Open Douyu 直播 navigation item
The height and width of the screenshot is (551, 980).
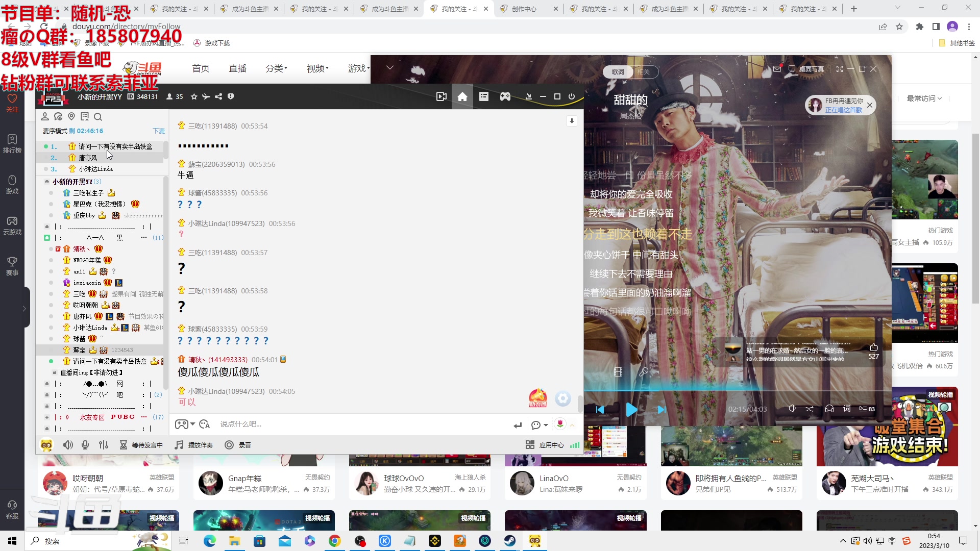[237, 68]
